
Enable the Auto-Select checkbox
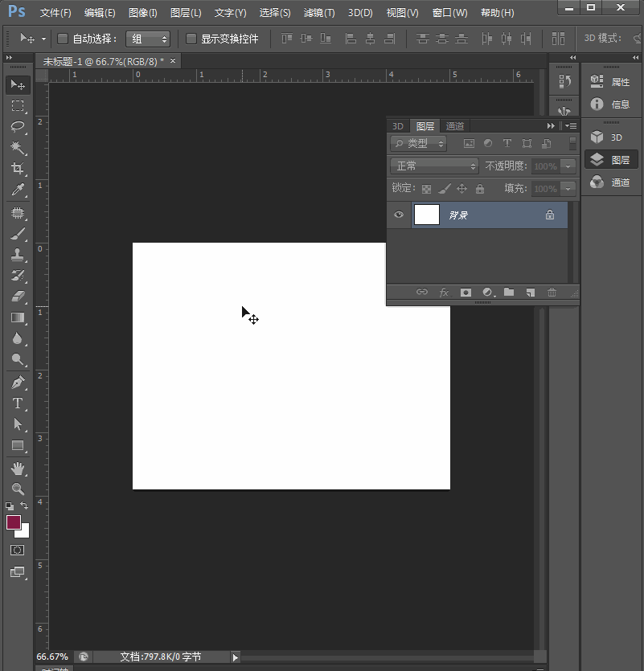click(63, 39)
